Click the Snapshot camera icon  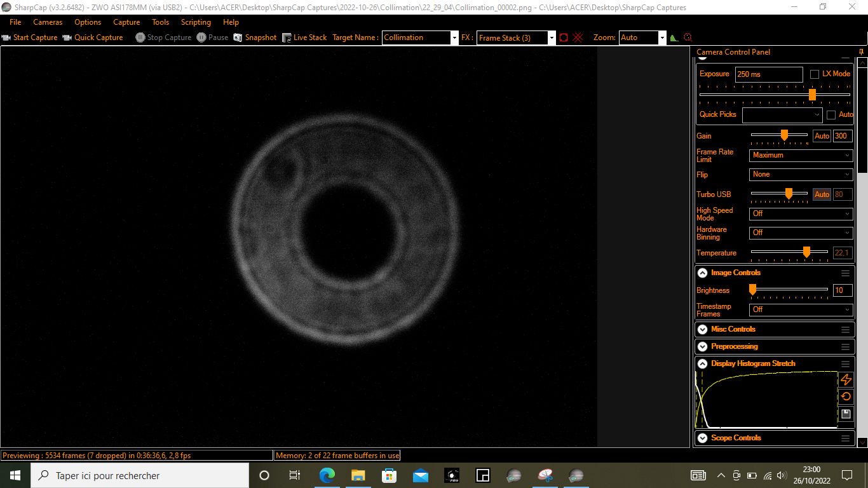238,37
